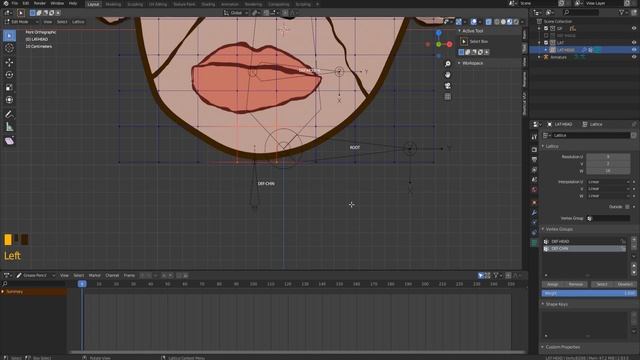This screenshot has width=640, height=360.
Task: Toggle the camera view icon
Action: tap(448, 86)
